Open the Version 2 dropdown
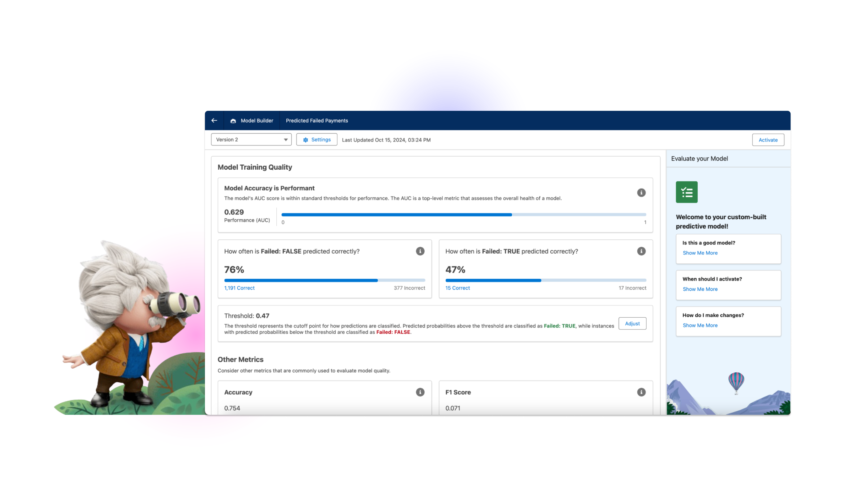 tap(251, 140)
